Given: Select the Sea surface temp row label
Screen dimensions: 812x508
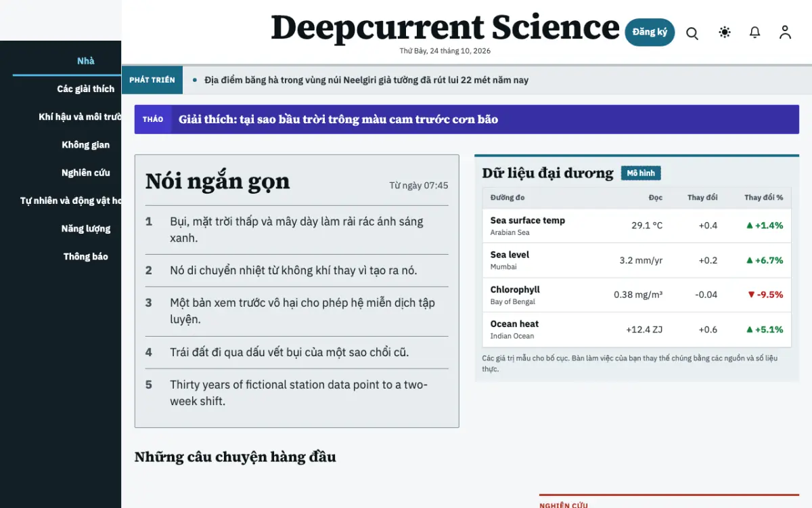Looking at the screenshot, I should [528, 220].
